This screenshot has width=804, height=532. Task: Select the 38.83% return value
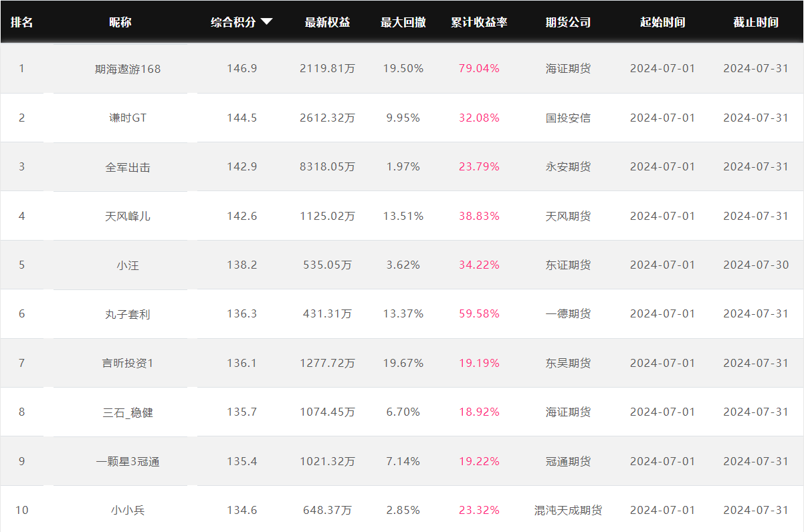pos(479,216)
